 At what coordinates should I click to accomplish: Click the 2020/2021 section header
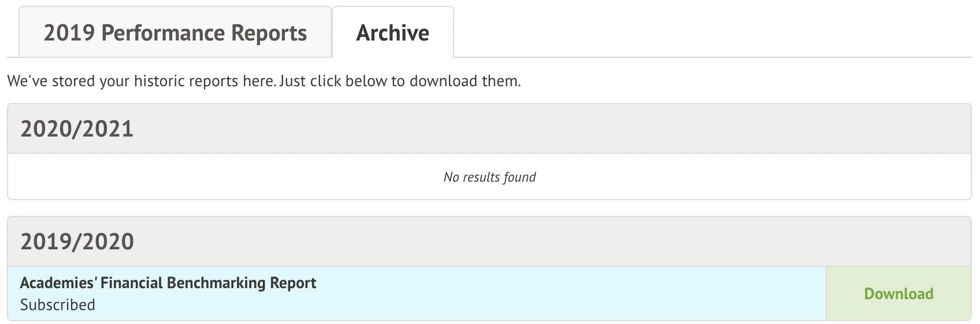(489, 129)
